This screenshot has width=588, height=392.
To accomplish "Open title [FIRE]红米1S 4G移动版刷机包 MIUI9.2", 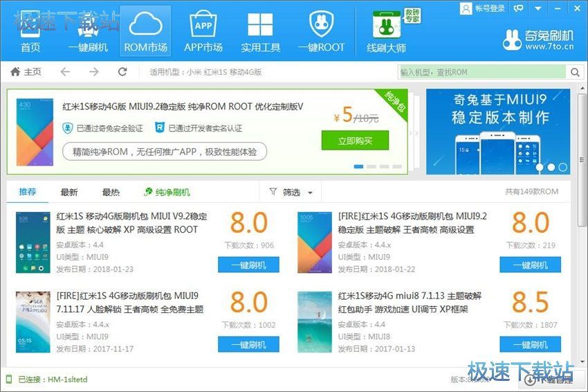I will click(412, 223).
